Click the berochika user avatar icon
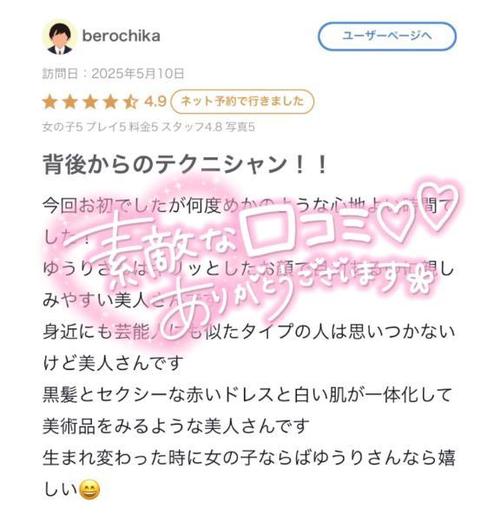The width and height of the screenshot is (500, 528). [x=60, y=37]
